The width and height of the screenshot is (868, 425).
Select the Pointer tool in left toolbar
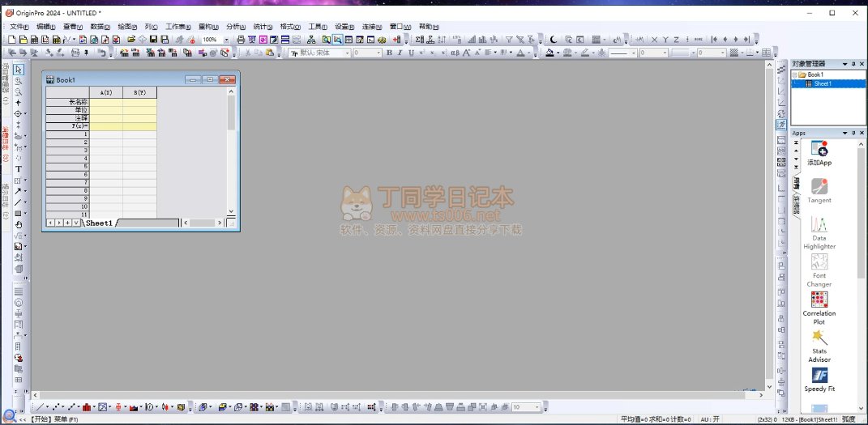[18, 70]
